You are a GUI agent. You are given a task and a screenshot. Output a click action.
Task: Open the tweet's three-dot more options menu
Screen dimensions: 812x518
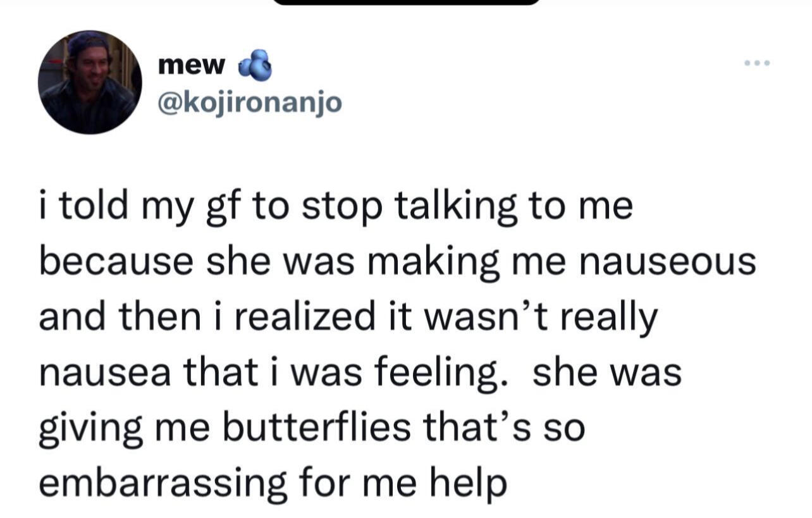tap(756, 63)
